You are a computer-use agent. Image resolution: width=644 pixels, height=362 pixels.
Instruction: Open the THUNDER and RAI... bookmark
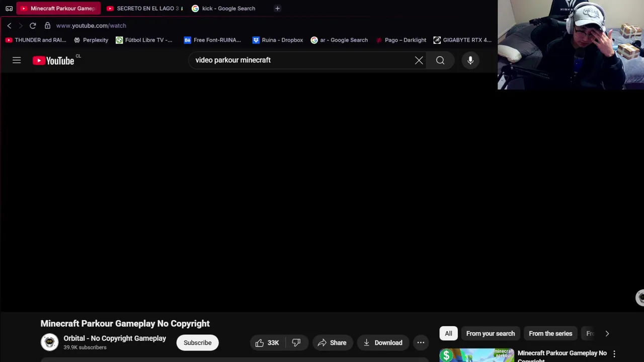(36, 40)
